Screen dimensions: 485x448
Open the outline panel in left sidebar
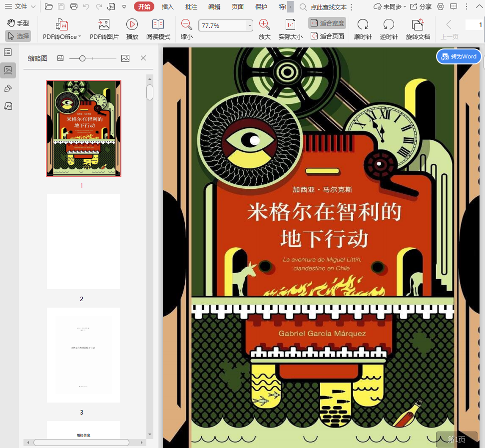(8, 52)
